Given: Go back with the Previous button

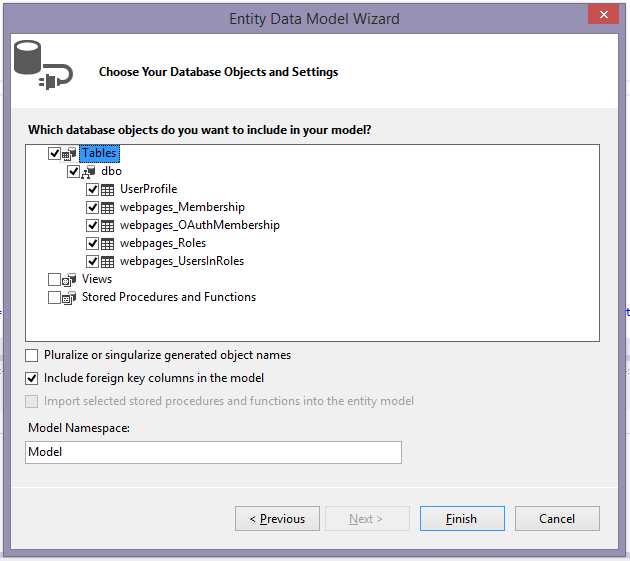Looking at the screenshot, I should 277,519.
